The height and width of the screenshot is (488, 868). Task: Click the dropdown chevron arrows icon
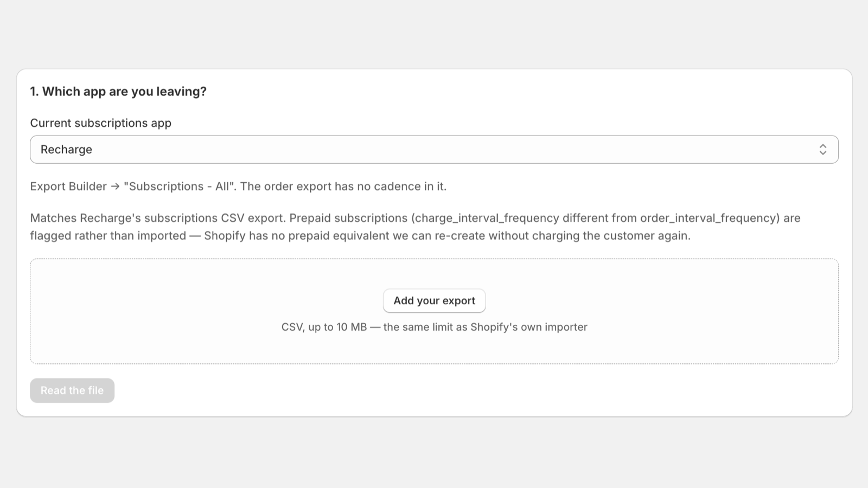click(822, 150)
